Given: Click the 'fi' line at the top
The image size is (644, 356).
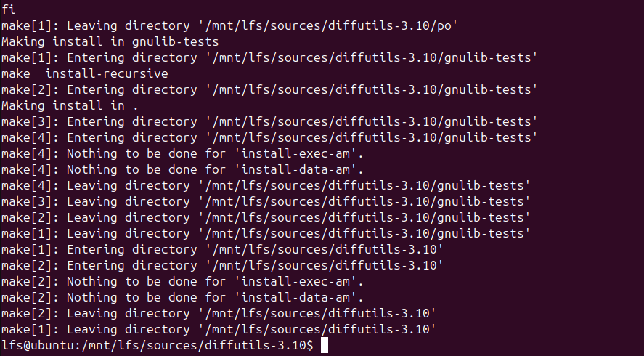Looking at the screenshot, I should pos(8,10).
